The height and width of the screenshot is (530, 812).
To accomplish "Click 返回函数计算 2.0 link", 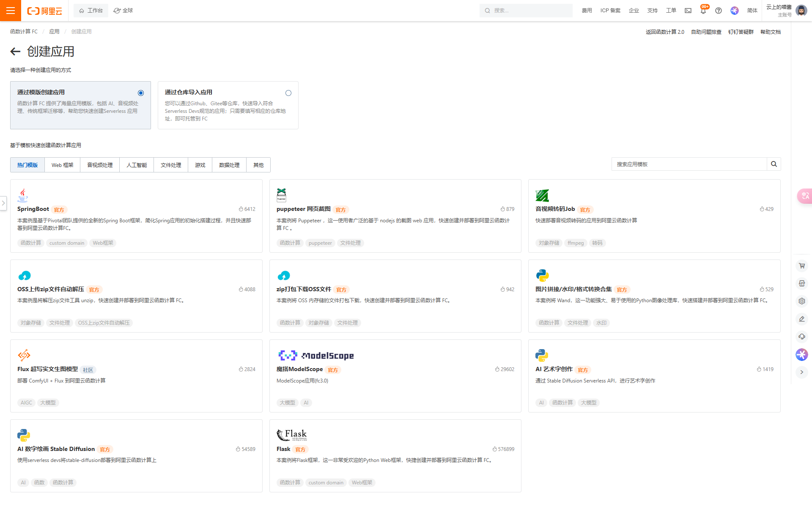I will [664, 32].
